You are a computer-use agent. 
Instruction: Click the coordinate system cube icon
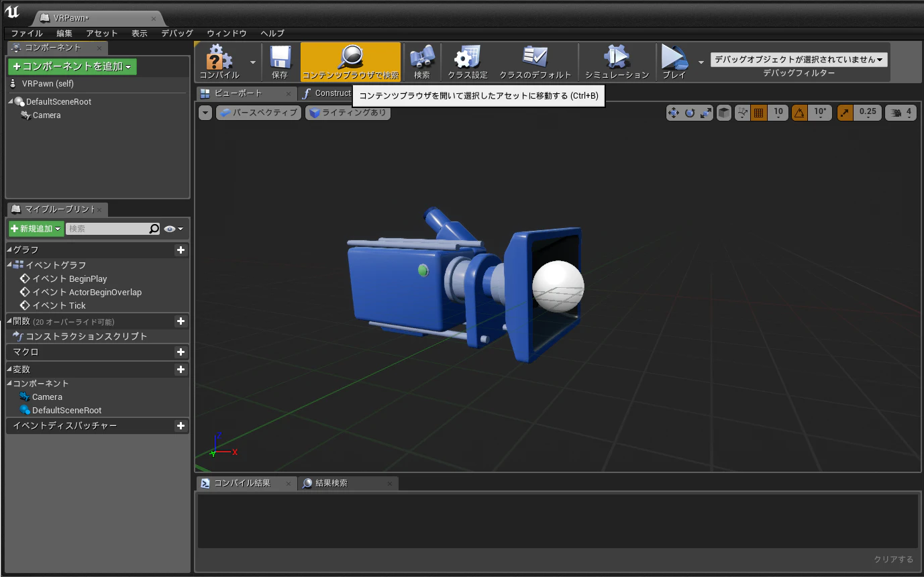(x=724, y=113)
